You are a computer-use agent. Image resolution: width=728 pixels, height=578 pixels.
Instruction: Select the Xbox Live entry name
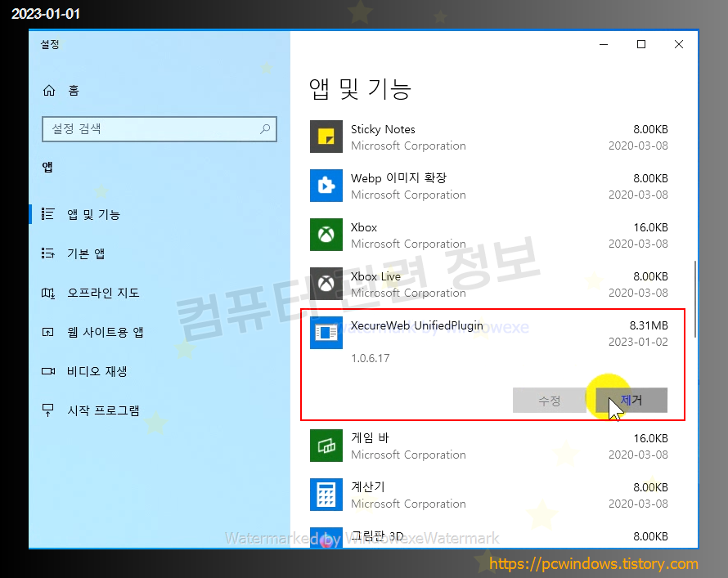pos(376,276)
